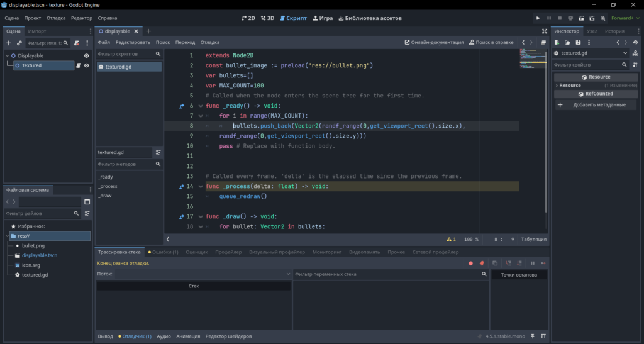
Task: Toggle visibility of the Textured node
Action: coord(87,65)
